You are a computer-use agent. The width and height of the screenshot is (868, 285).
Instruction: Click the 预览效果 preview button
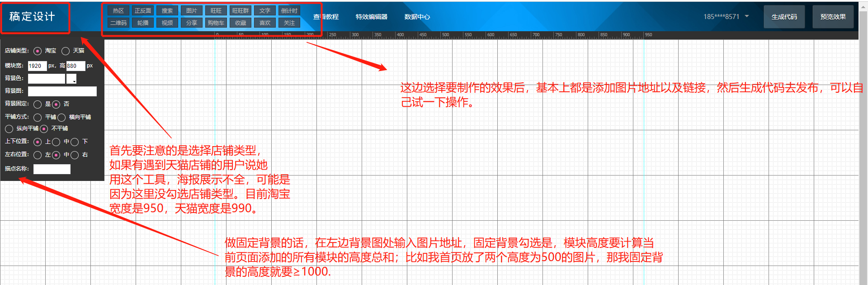[x=833, y=17]
